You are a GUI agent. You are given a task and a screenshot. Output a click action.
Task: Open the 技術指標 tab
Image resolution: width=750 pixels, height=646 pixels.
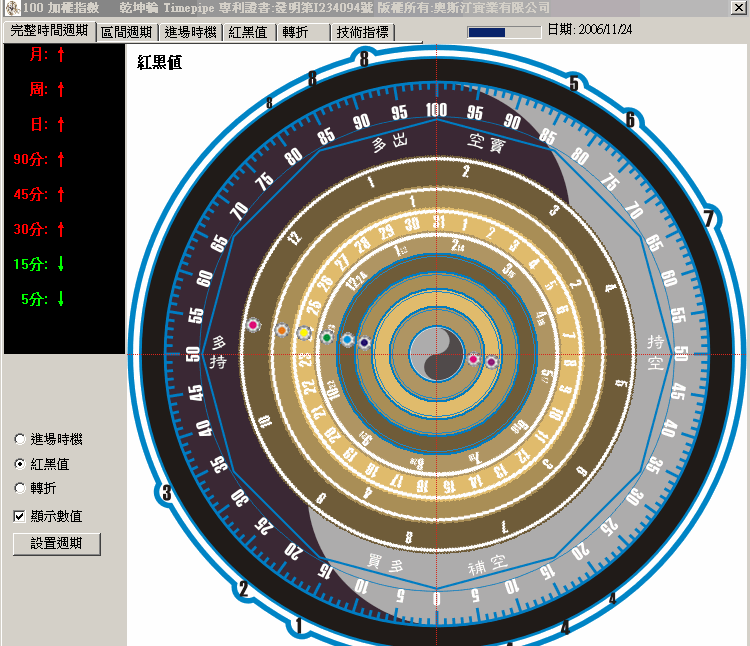(x=363, y=32)
